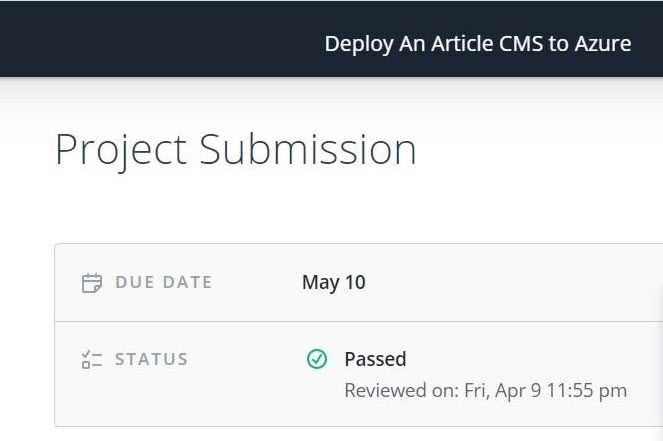This screenshot has width=663, height=441.
Task: Click the number 10 in the due date
Action: point(355,282)
